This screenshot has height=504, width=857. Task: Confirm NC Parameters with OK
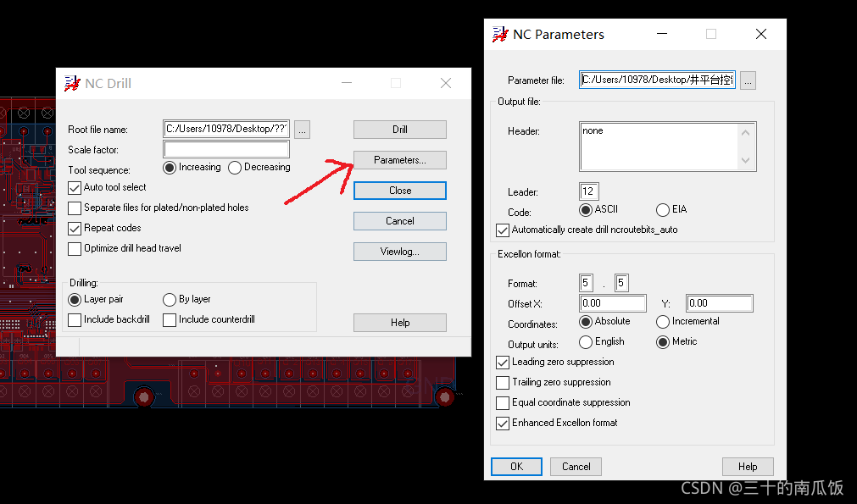point(516,467)
